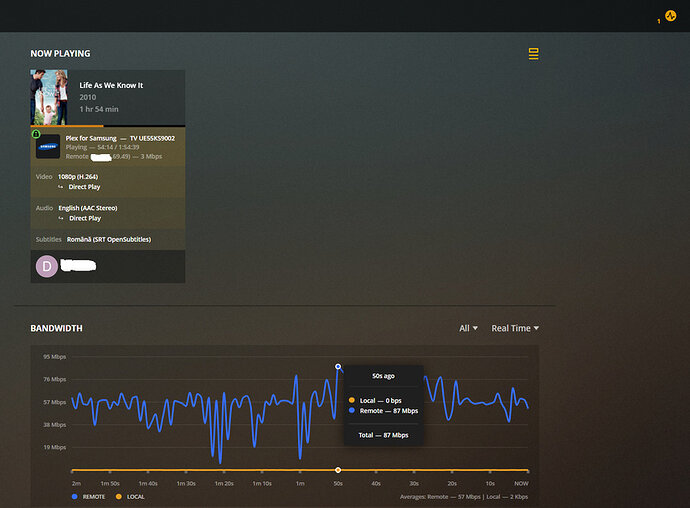Click the Samsung device icon
Image resolution: width=690 pixels, height=508 pixels.
click(48, 147)
